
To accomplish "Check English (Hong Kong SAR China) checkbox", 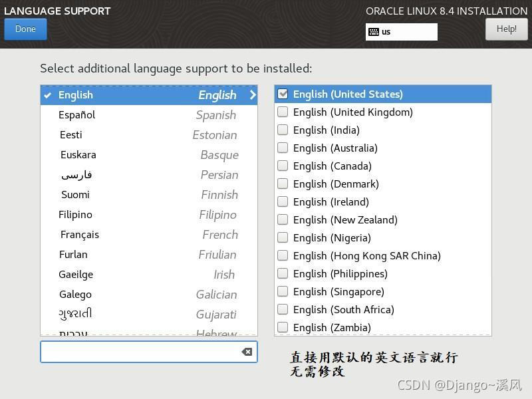I will tap(283, 255).
